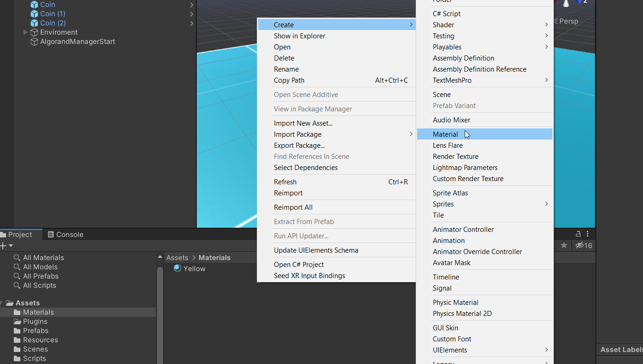This screenshot has width=643, height=364.
Task: Select the Yellow material sphere icon
Action: tap(177, 268)
